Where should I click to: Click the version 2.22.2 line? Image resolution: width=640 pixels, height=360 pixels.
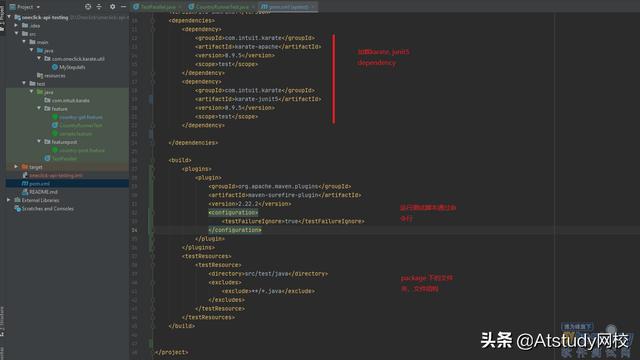[x=250, y=204]
